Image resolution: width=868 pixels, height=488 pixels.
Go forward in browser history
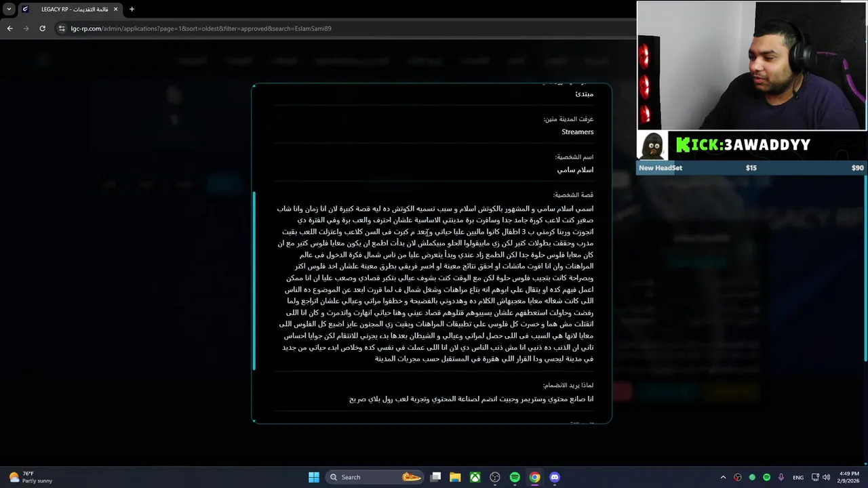[x=26, y=28]
